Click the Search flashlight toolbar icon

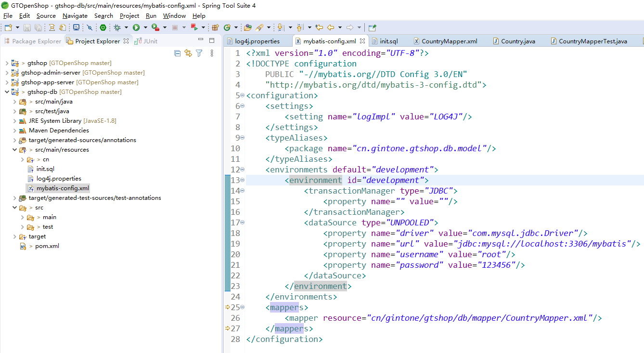click(x=259, y=28)
